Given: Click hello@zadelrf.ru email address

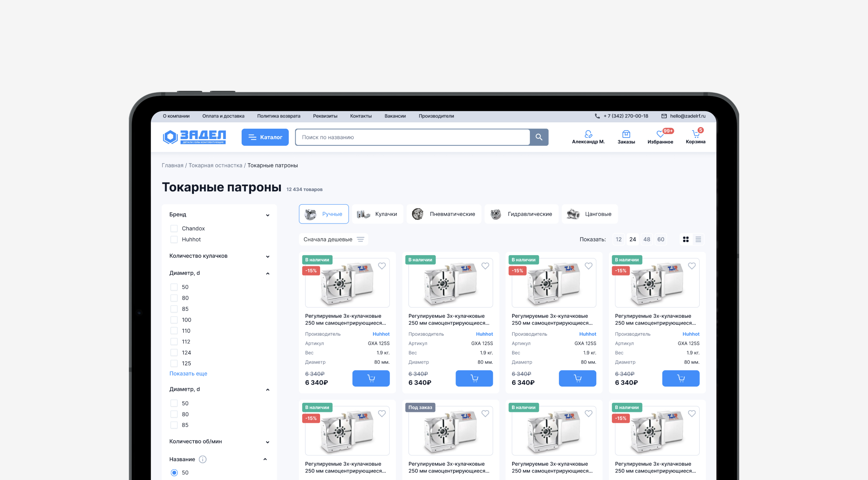Looking at the screenshot, I should click(x=687, y=116).
